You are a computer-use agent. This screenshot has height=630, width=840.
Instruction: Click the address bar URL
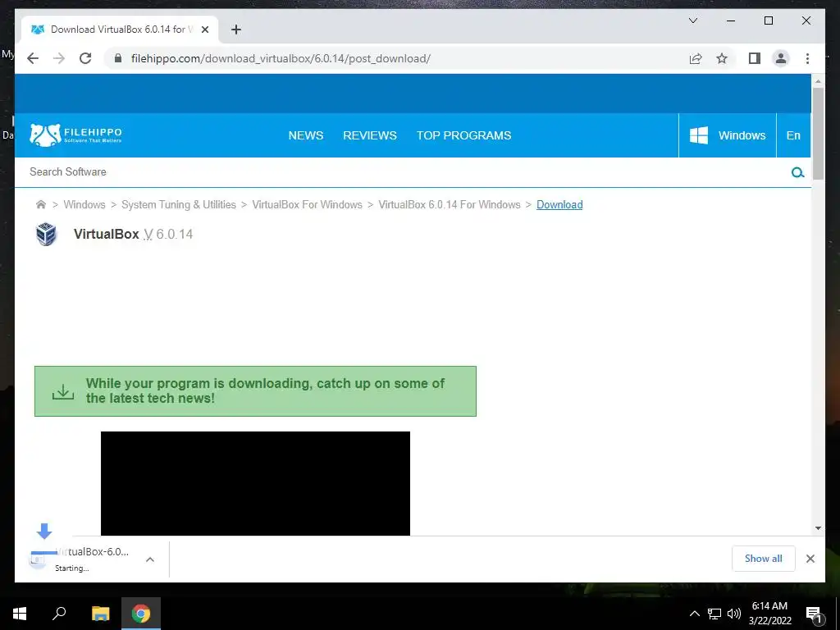pyautogui.click(x=281, y=58)
